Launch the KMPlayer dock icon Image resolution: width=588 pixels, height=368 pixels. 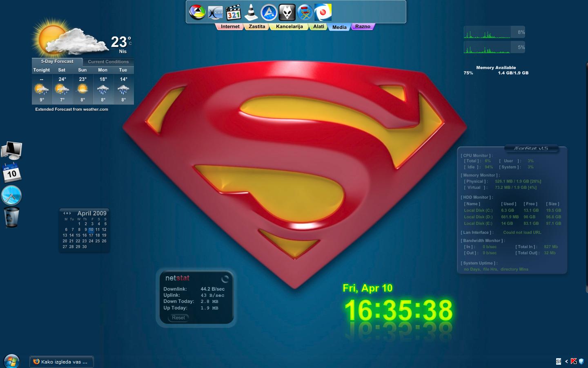(x=215, y=13)
